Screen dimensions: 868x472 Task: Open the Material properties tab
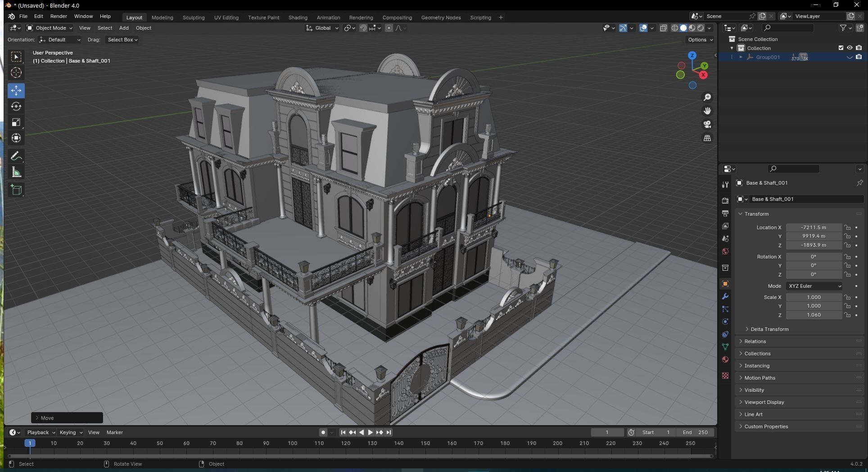(x=725, y=359)
